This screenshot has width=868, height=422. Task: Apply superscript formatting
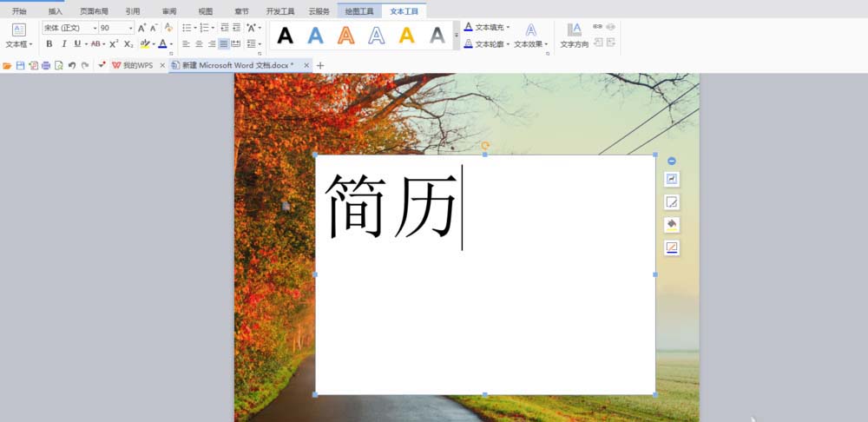[114, 43]
